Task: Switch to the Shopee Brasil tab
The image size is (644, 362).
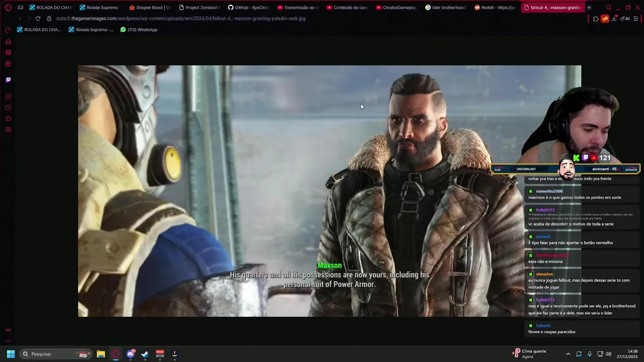Action: pyautogui.click(x=149, y=8)
